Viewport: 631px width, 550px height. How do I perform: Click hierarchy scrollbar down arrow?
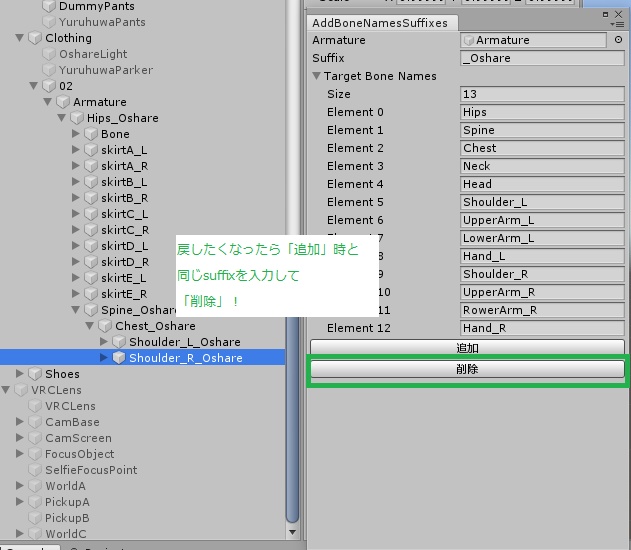click(293, 532)
